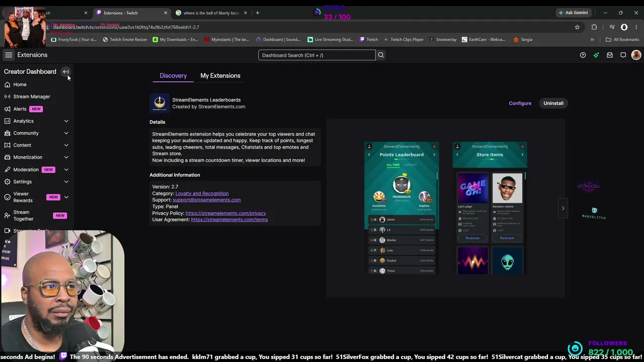Open Stream Manager from the sidebar
644x362 pixels.
click(x=32, y=97)
